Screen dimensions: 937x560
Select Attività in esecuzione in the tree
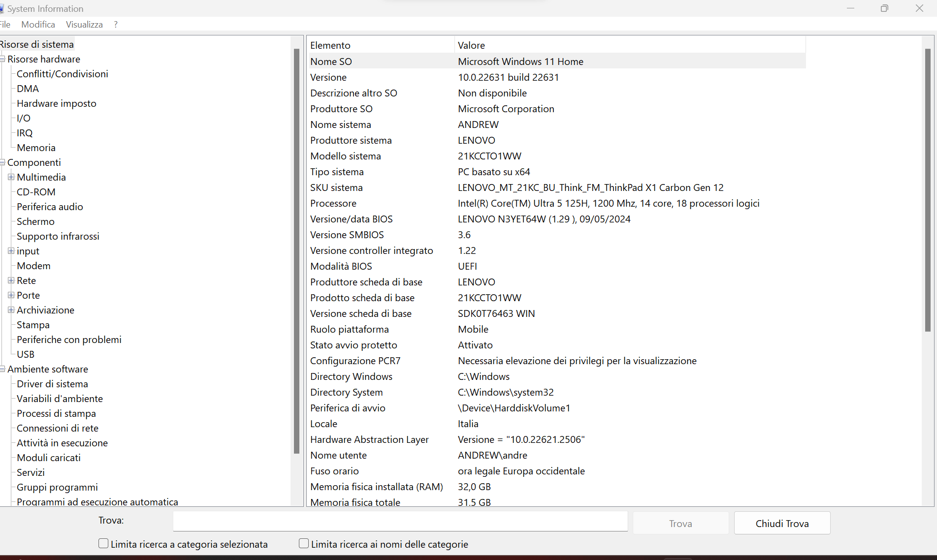tap(62, 443)
